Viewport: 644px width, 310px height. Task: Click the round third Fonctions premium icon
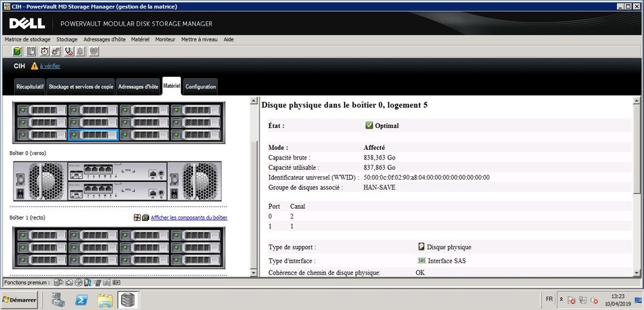(79, 282)
